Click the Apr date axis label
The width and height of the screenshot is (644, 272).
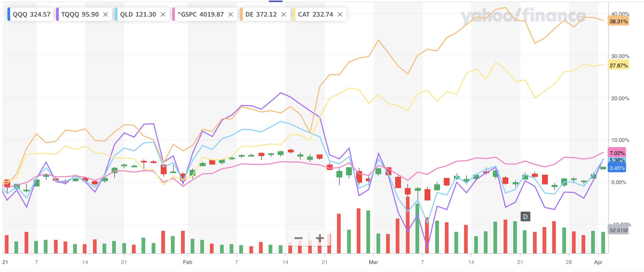coord(598,262)
